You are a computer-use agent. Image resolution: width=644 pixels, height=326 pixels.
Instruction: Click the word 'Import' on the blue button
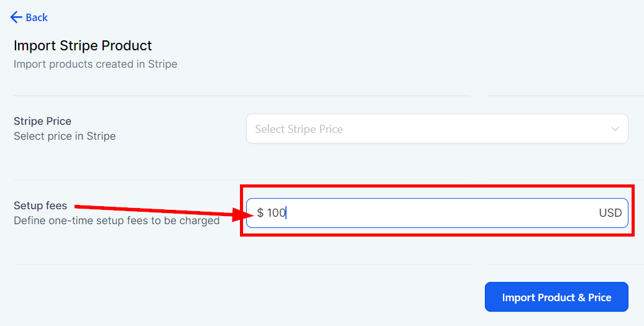point(518,297)
